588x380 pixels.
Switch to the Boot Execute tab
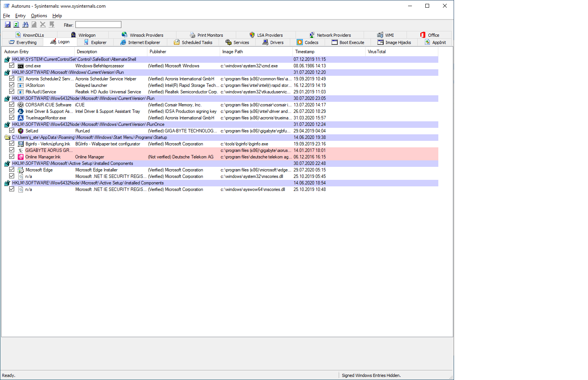click(x=348, y=42)
